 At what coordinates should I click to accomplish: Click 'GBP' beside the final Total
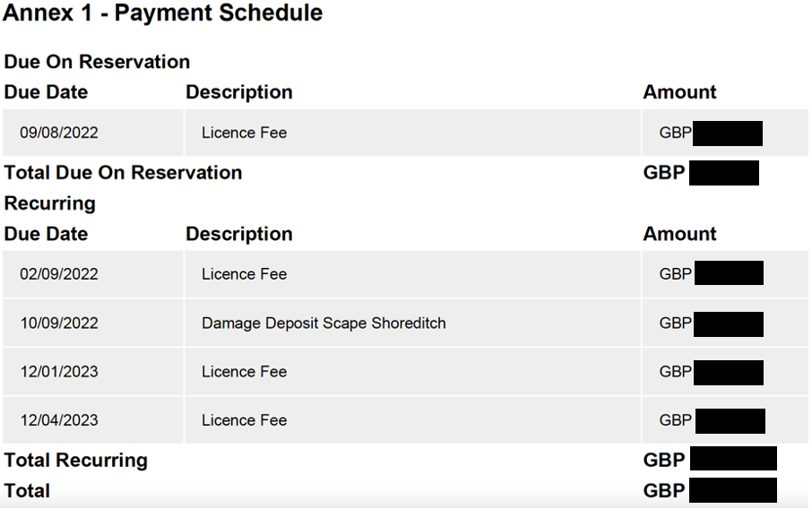[664, 490]
